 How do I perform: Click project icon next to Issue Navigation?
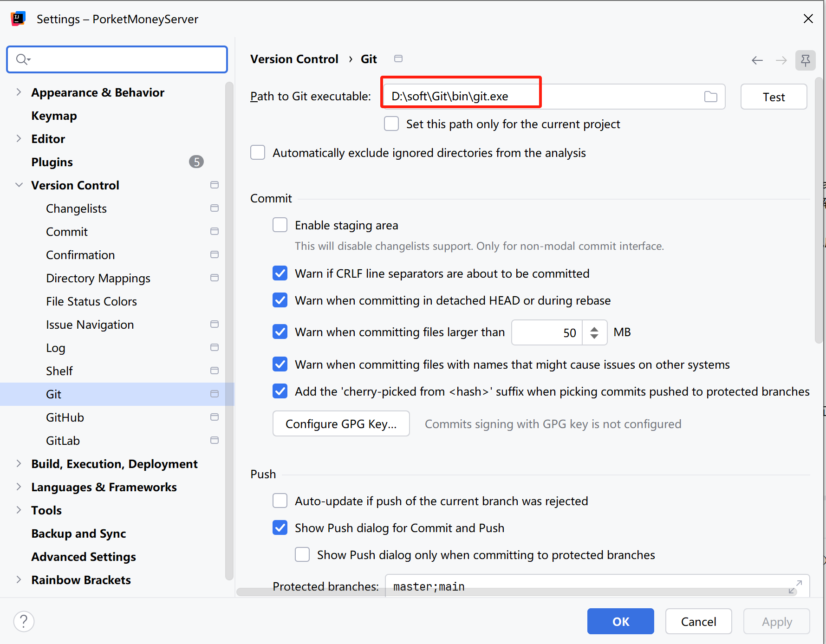tap(215, 324)
